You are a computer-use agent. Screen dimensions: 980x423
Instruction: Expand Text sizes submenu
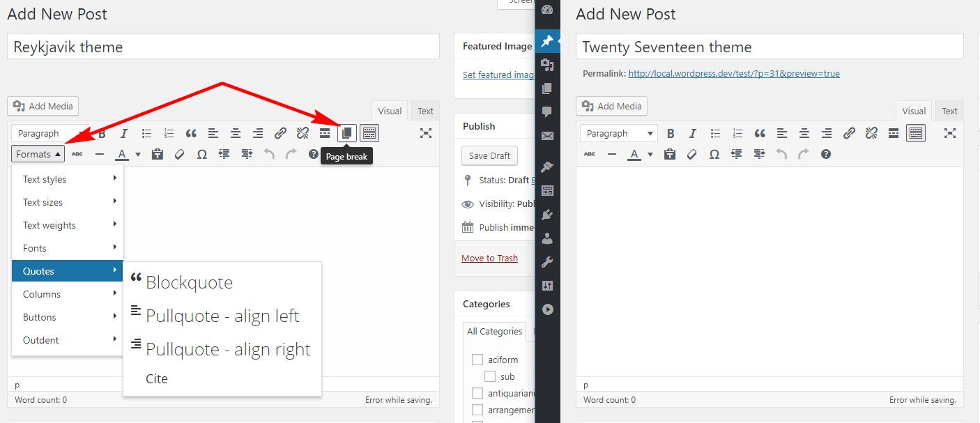[x=68, y=202]
